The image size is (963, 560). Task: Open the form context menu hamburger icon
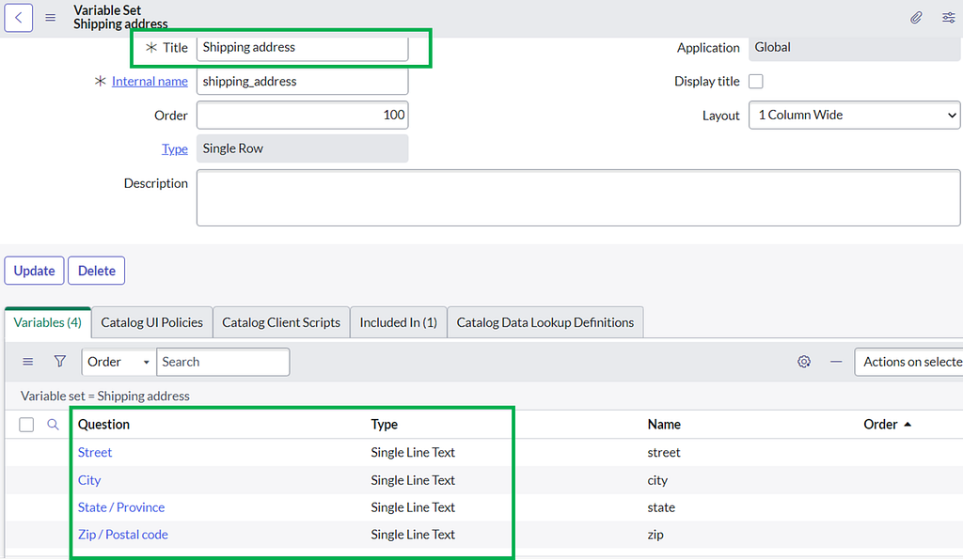tap(51, 18)
